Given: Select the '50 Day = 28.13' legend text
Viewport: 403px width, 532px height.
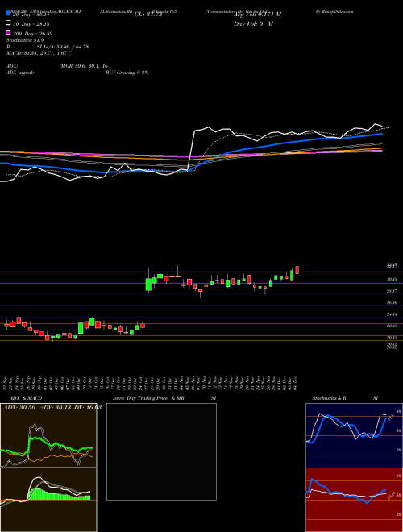Looking at the screenshot, I should pos(31,24).
